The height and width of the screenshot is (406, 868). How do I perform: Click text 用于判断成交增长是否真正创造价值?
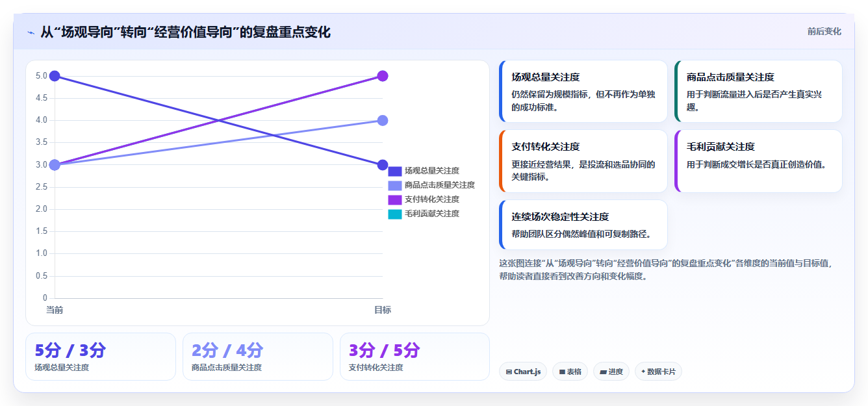pyautogui.click(x=757, y=164)
